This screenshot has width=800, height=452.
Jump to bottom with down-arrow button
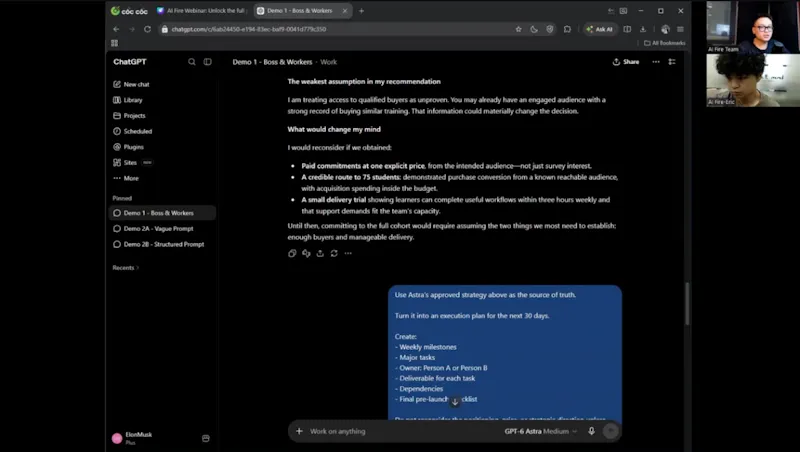pyautogui.click(x=455, y=401)
